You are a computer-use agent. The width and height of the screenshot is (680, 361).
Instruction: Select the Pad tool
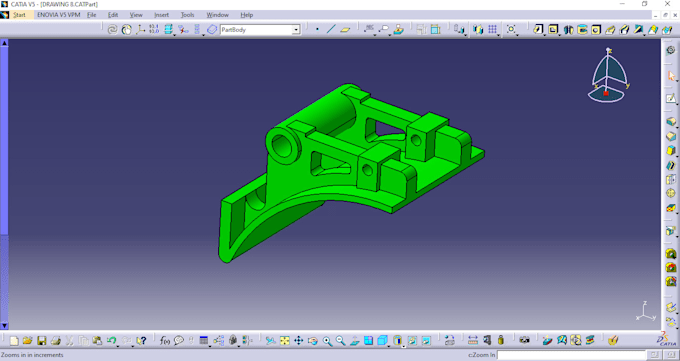538,30
